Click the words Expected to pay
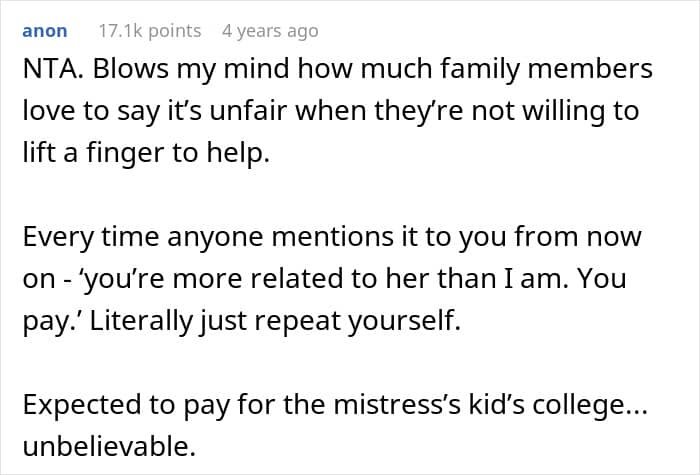Screen dimensions: 700x475 click(127, 405)
